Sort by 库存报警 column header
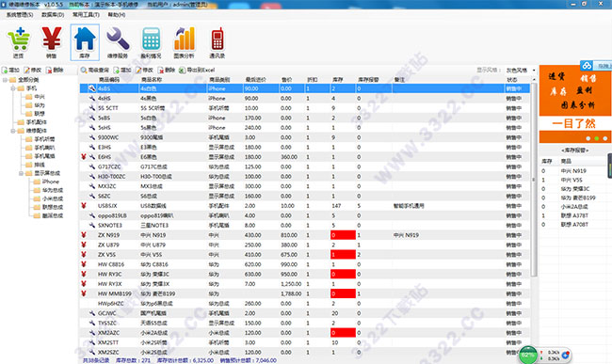612x364 pixels. click(368, 80)
